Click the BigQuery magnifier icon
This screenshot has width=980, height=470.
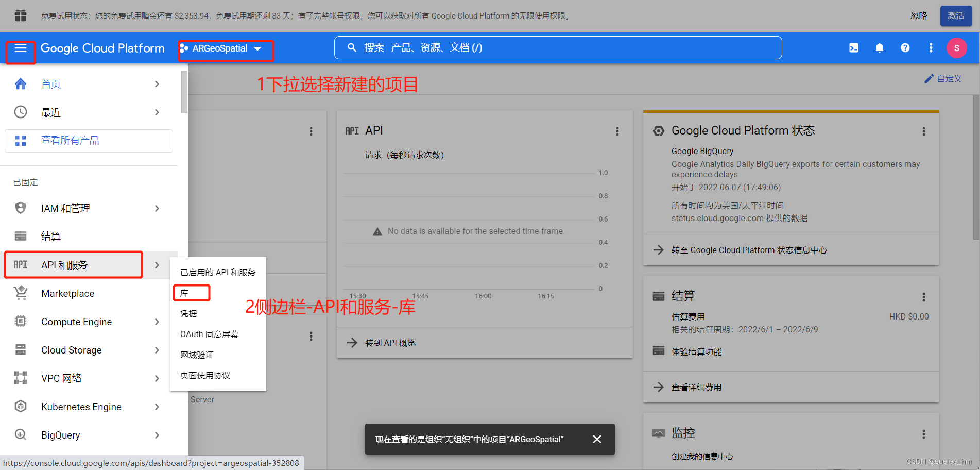pos(21,434)
